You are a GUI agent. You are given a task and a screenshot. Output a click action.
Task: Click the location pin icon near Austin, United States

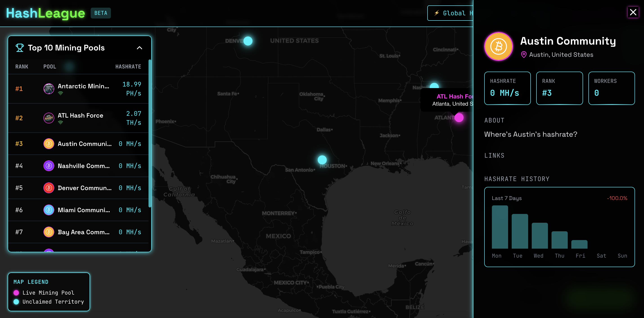coord(524,55)
